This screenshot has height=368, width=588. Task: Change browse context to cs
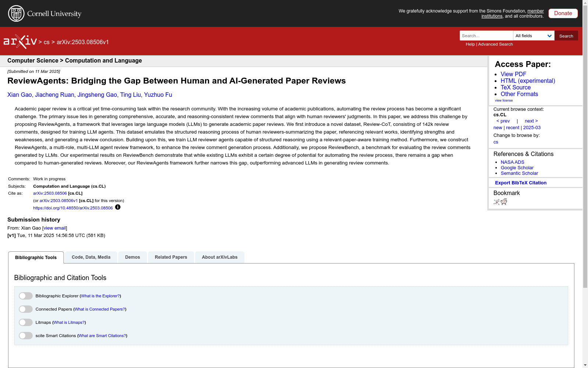point(496,142)
